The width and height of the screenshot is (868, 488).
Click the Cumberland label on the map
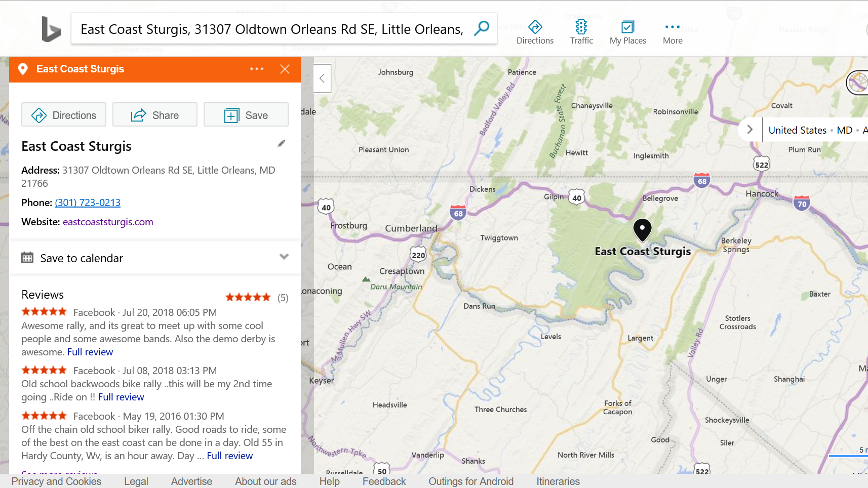[x=411, y=228]
